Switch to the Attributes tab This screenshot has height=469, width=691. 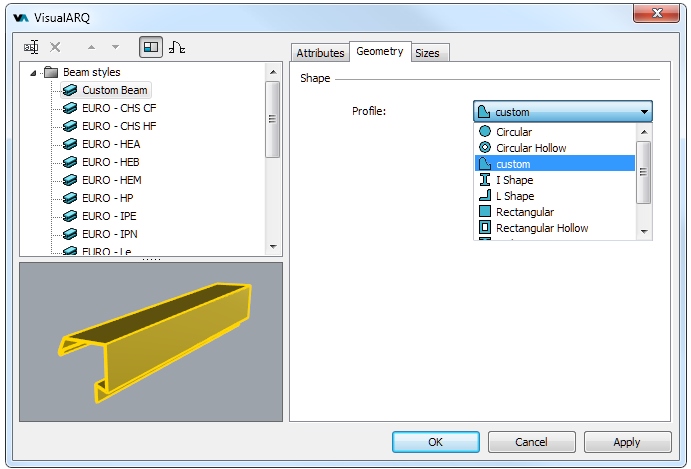click(x=320, y=53)
